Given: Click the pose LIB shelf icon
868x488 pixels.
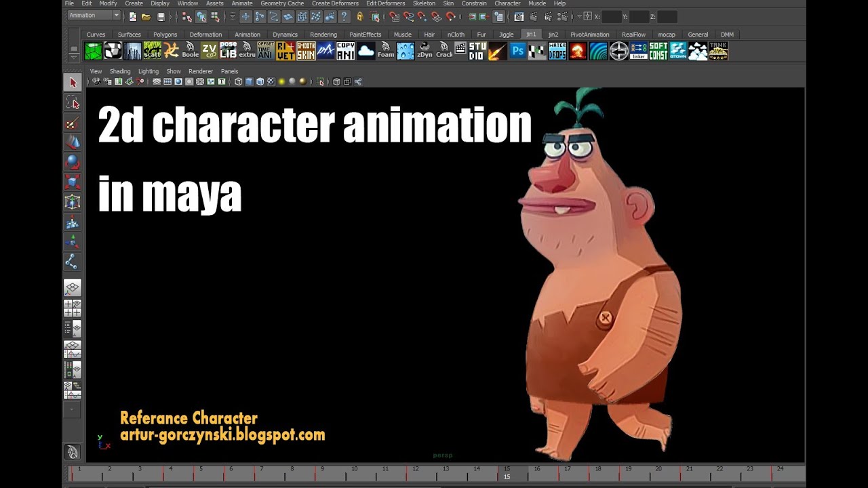Looking at the screenshot, I should pos(228,51).
